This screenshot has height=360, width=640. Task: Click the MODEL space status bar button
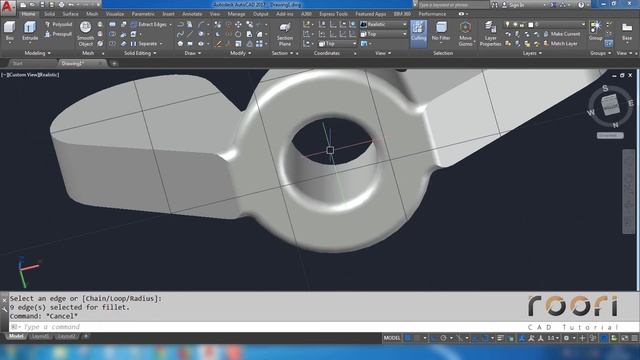[392, 338]
